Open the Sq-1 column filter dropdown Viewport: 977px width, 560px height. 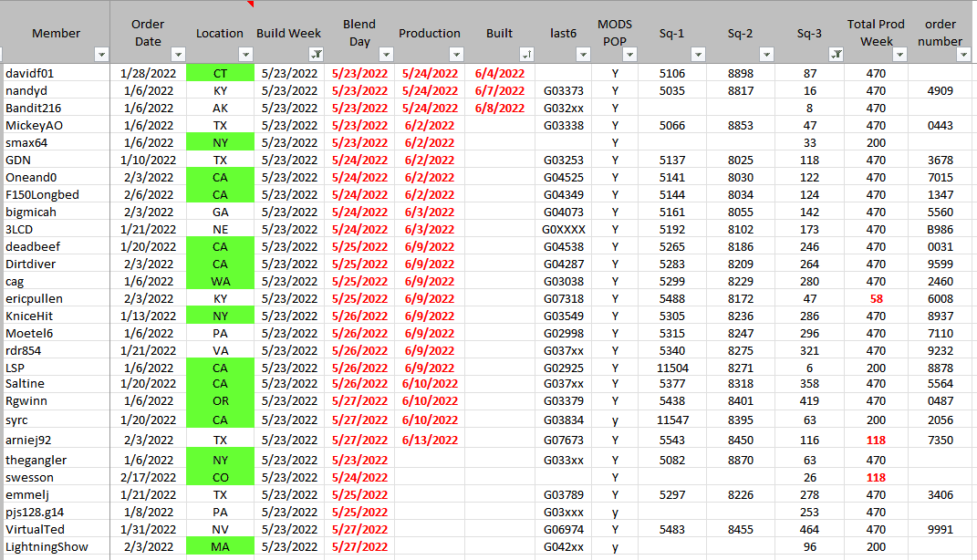pyautogui.click(x=697, y=55)
